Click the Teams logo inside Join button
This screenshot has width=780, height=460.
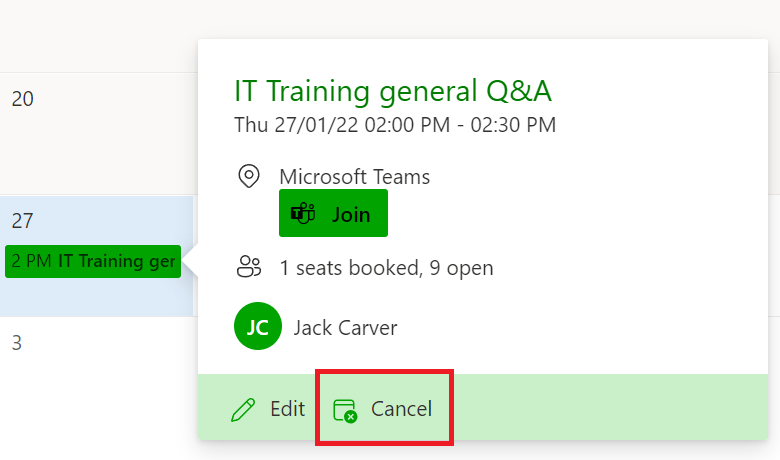[x=303, y=214]
